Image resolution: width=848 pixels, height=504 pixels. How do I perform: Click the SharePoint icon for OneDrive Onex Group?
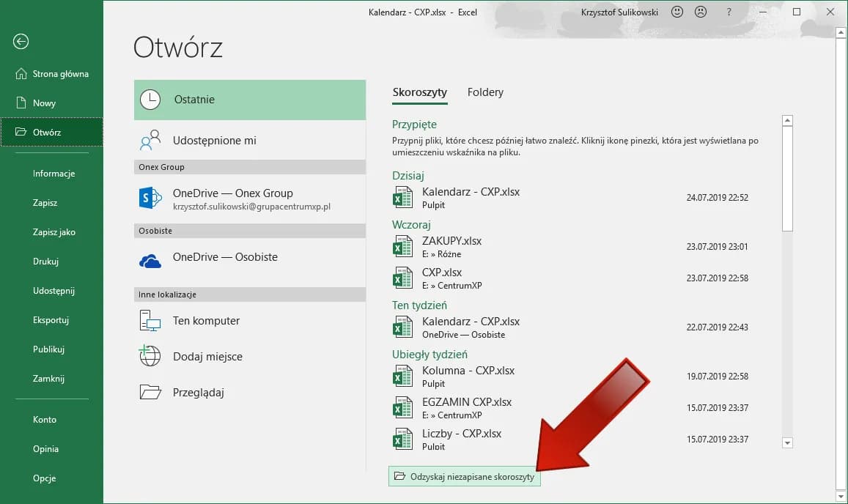coord(150,199)
